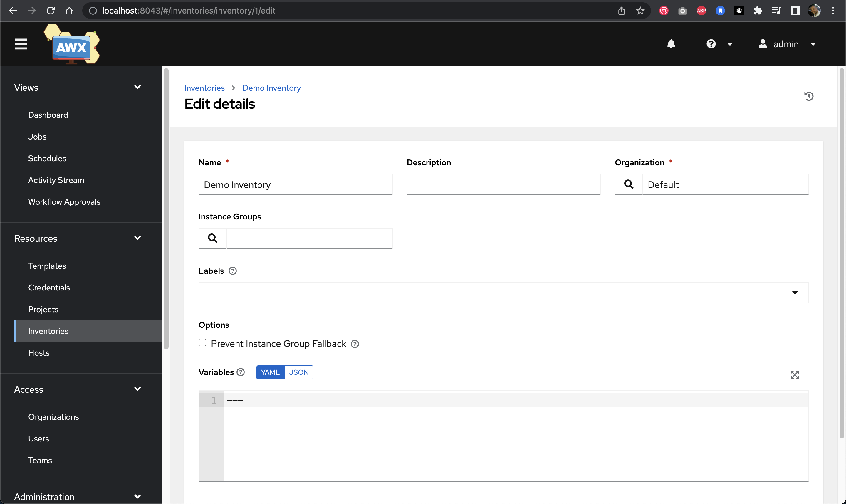Click the history clock icon top right

[809, 96]
